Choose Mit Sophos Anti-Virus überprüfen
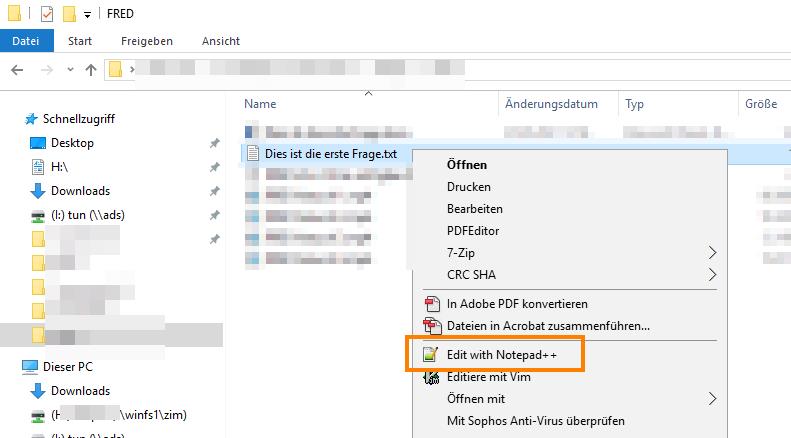The image size is (791, 438). (536, 421)
